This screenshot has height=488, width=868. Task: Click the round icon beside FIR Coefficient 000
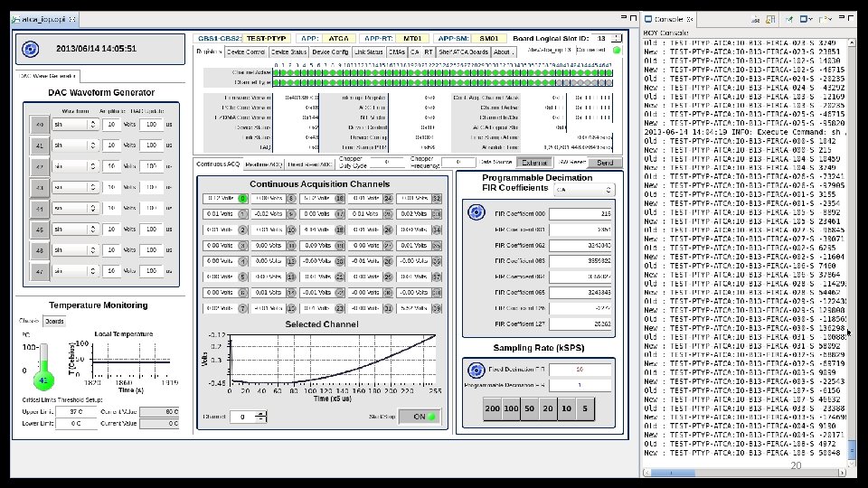(x=476, y=212)
